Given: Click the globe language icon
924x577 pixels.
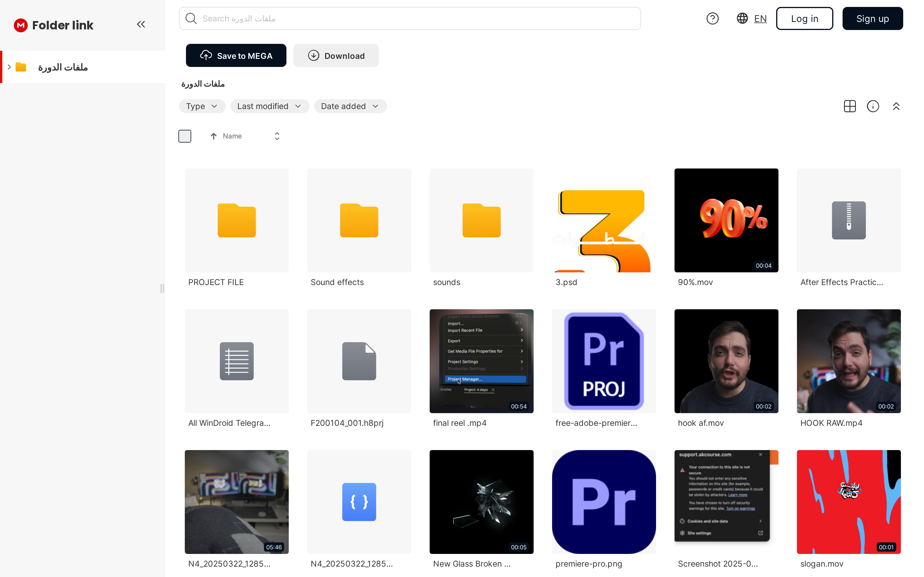Looking at the screenshot, I should [742, 18].
